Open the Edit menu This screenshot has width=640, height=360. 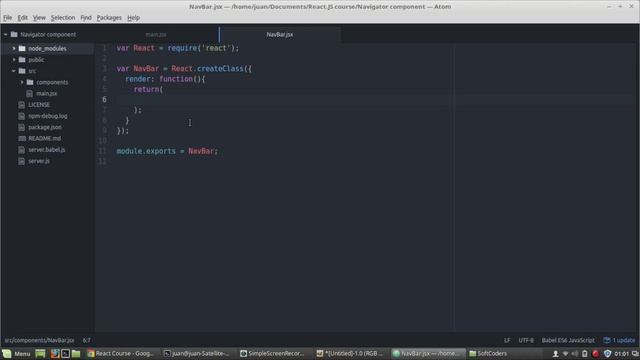coord(22,18)
